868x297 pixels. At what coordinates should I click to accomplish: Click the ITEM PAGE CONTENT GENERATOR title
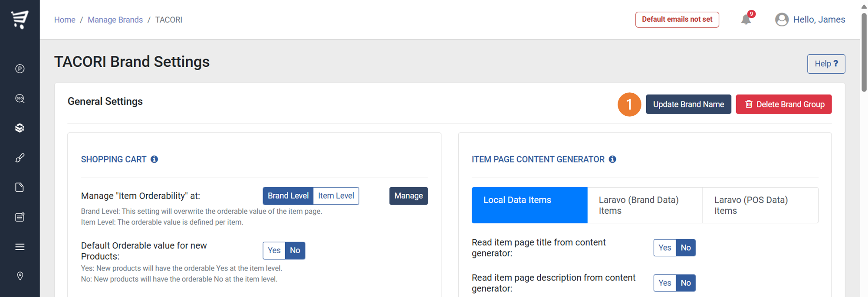coord(538,159)
